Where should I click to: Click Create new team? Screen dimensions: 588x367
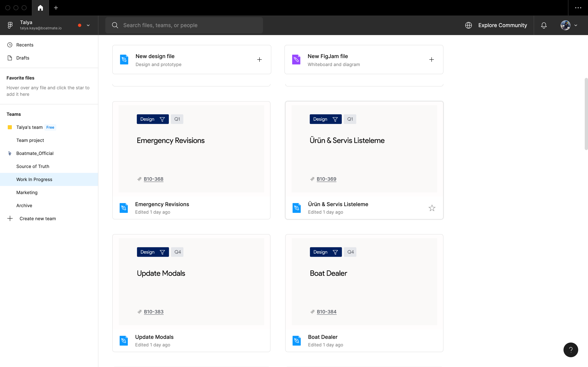click(37, 218)
